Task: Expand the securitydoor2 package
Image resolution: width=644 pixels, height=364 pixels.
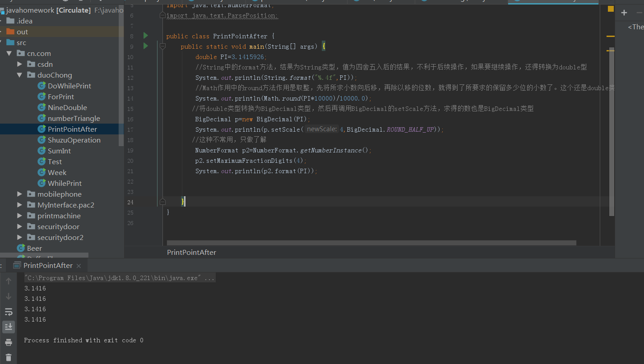Action: 19,238
